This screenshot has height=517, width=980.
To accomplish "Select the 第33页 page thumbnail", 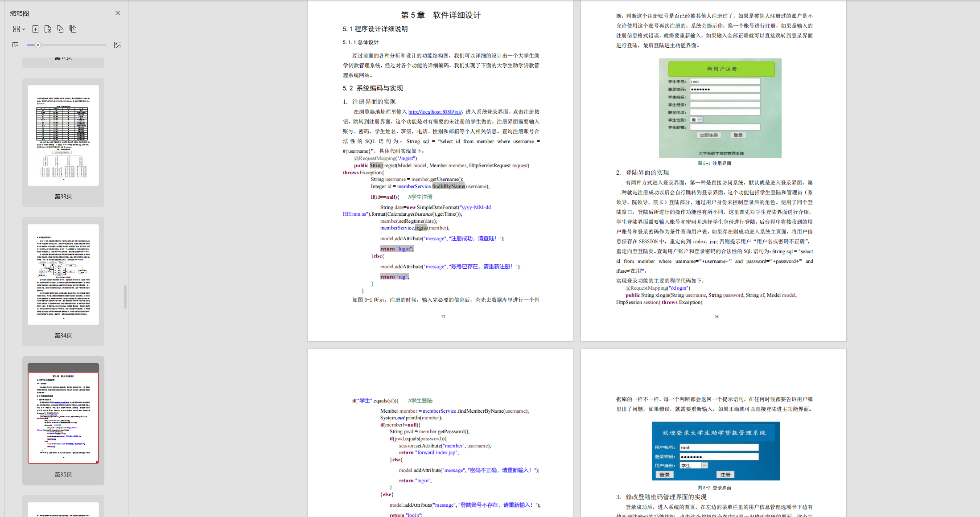I will tap(63, 135).
